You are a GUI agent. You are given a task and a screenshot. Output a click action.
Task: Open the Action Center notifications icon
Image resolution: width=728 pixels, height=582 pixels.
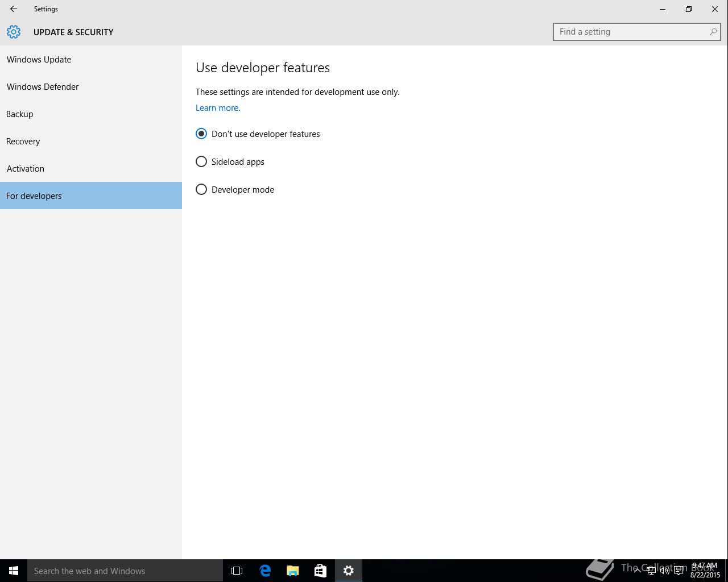(679, 571)
